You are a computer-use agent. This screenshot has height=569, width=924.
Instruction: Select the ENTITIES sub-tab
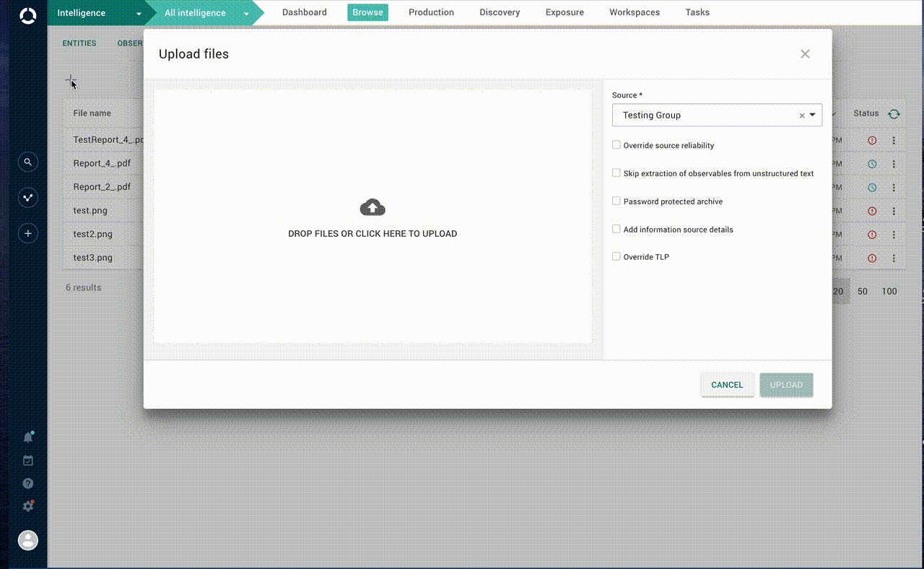pos(79,43)
